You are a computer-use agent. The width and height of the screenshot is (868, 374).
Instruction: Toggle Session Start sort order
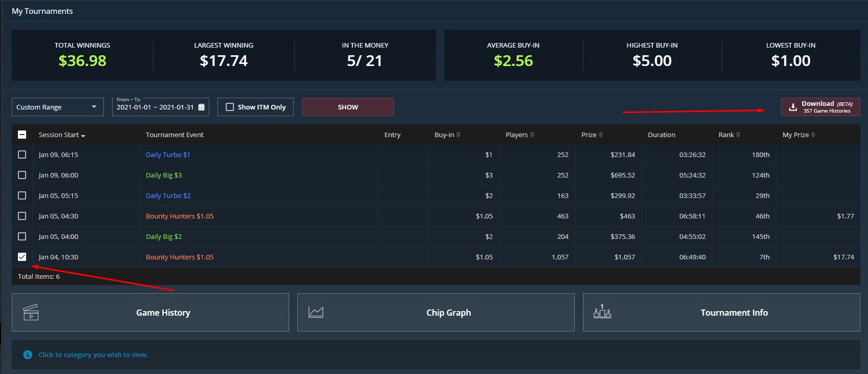pos(61,135)
